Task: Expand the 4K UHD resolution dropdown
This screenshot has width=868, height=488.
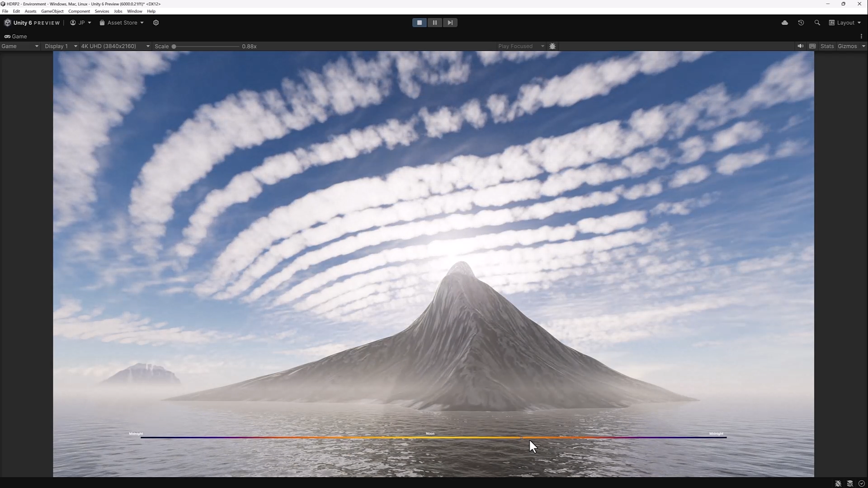Action: tap(115, 46)
